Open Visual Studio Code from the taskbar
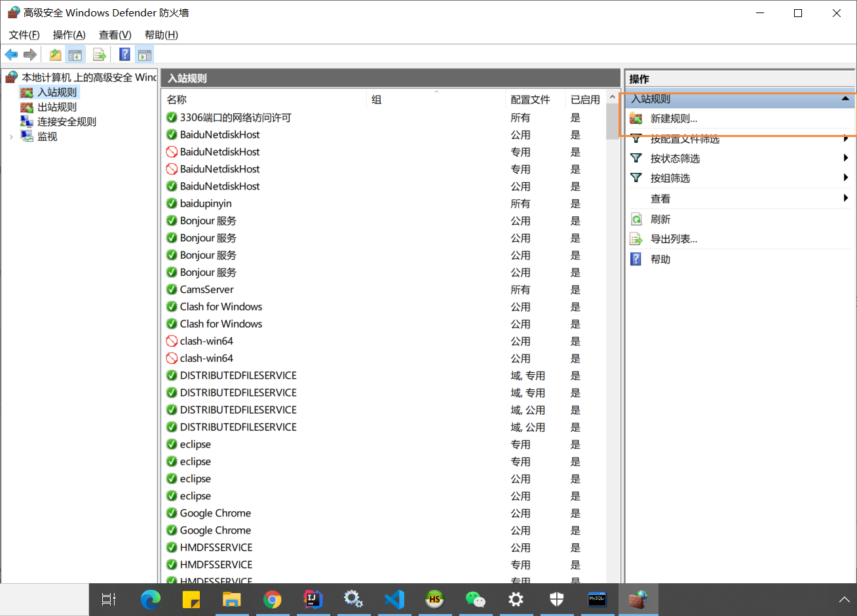The width and height of the screenshot is (857, 616). click(x=394, y=600)
